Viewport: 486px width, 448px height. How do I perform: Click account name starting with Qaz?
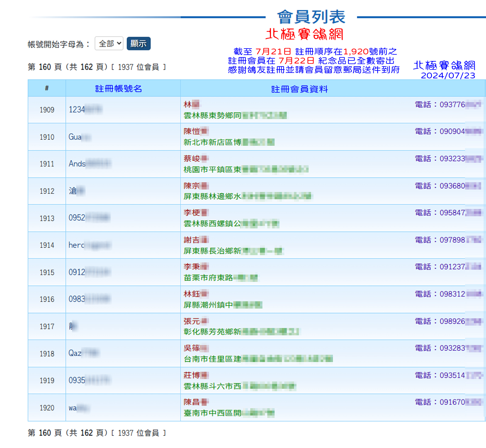click(x=84, y=353)
